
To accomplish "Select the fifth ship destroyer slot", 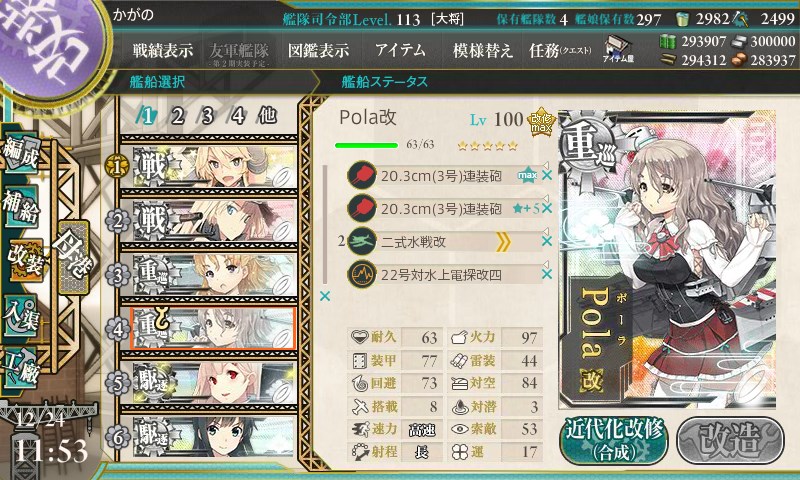I will 208,383.
